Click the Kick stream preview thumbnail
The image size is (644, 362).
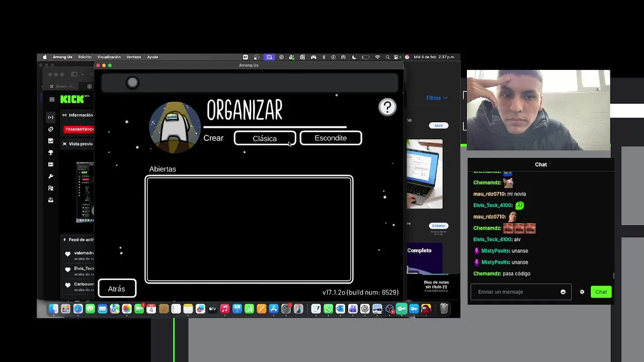tap(85, 192)
